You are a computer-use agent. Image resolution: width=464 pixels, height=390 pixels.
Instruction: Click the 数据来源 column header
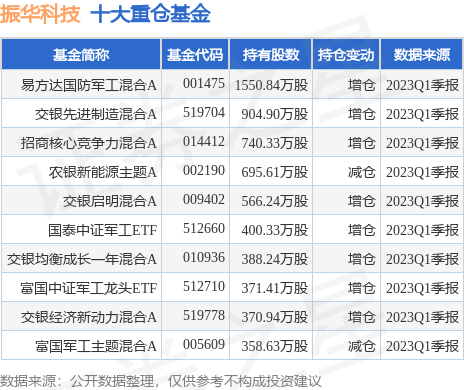pyautogui.click(x=422, y=55)
